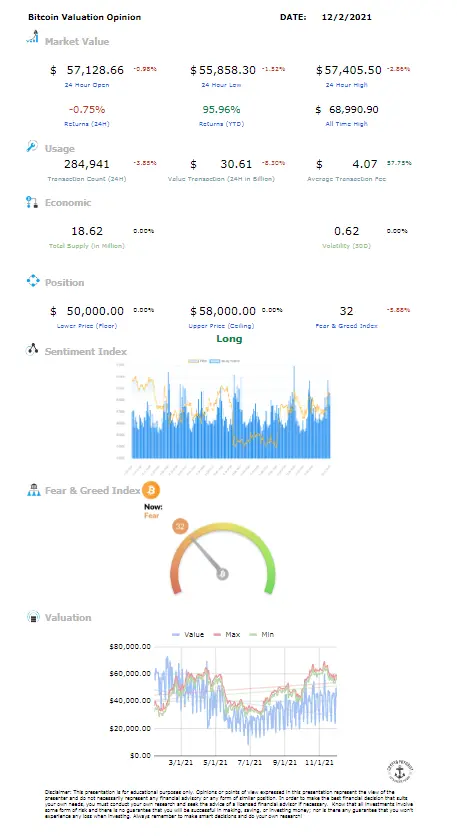Viewport: 457px width, 837px height.
Task: Click the orange Fear status text
Action: pos(152,516)
